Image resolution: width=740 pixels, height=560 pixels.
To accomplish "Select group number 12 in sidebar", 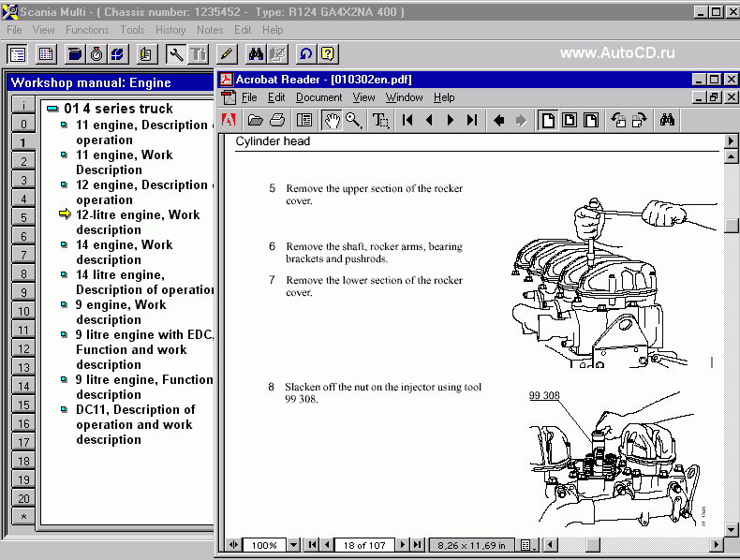I will [23, 348].
